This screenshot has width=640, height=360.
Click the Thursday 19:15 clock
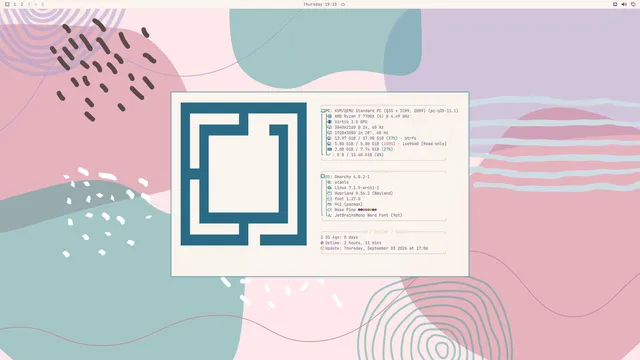click(x=320, y=4)
